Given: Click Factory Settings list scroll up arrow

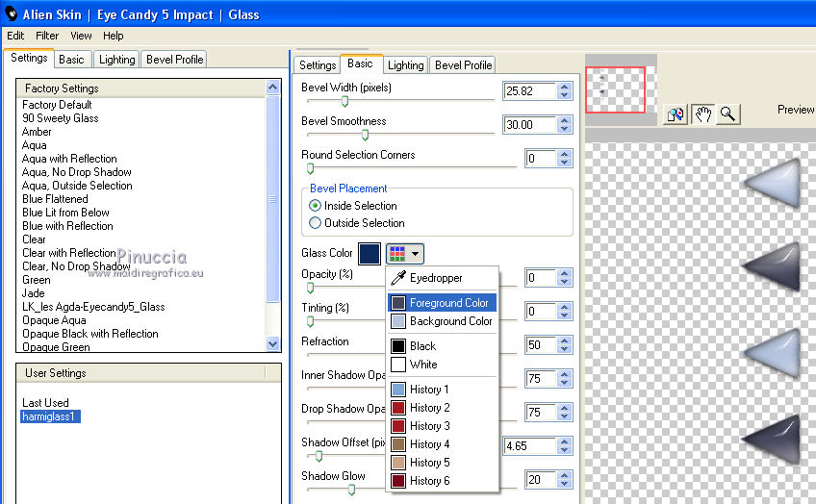Looking at the screenshot, I should coord(272,87).
